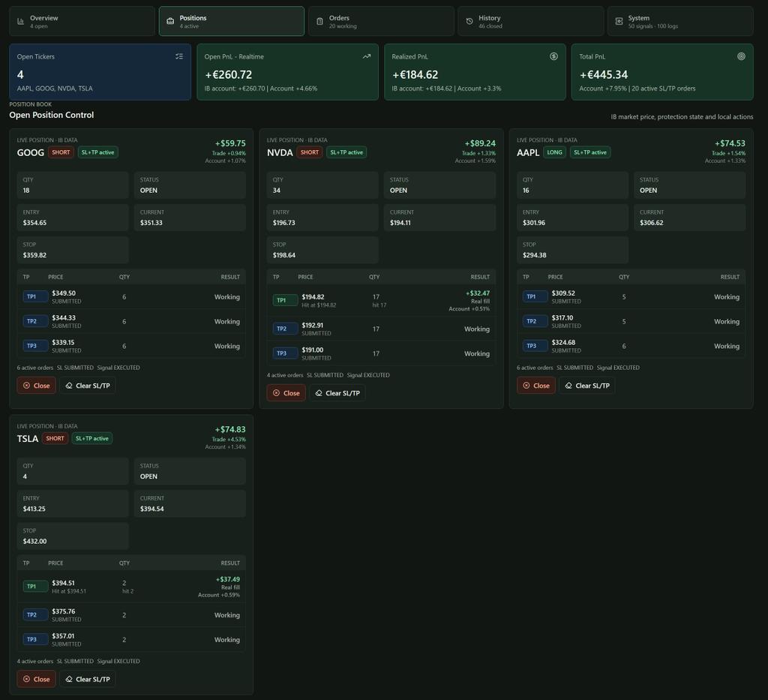Close the TSLA position
Screen dimensions: 768x700
(36, 679)
